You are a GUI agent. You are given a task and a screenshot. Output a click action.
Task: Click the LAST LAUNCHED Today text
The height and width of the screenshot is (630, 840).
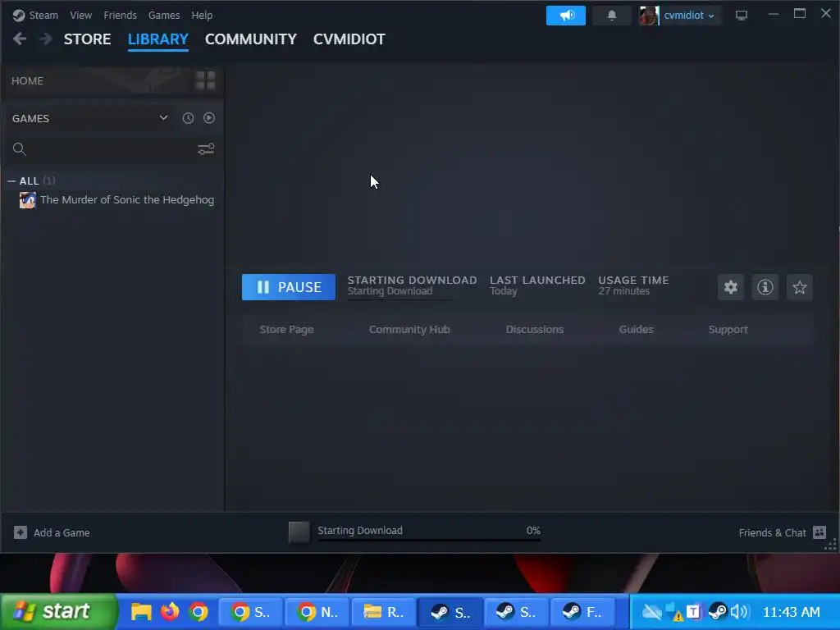pos(504,291)
